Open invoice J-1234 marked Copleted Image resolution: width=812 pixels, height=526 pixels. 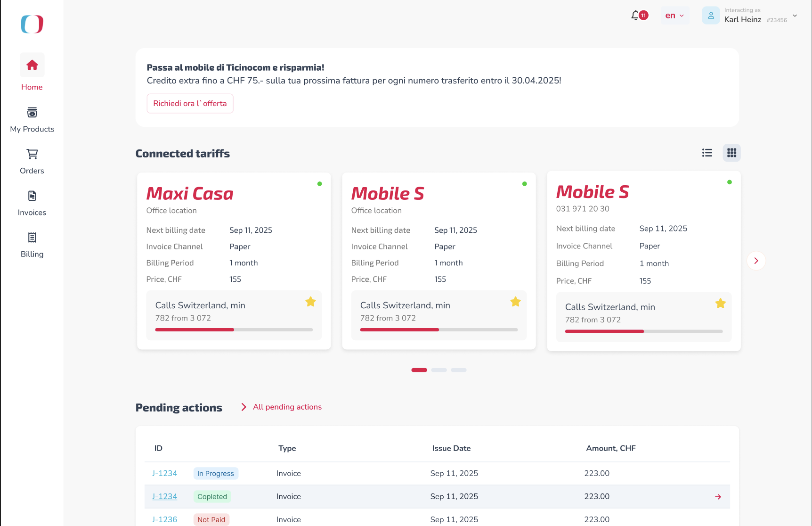pyautogui.click(x=164, y=496)
